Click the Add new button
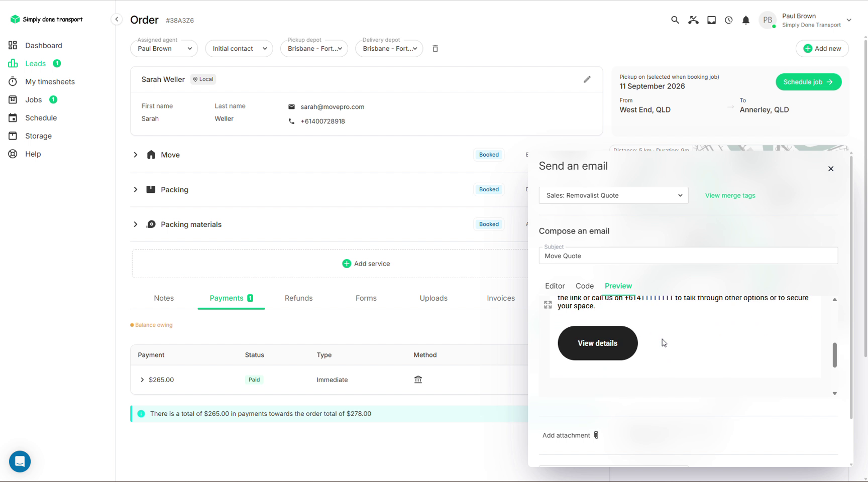The height and width of the screenshot is (482, 868). pyautogui.click(x=822, y=49)
